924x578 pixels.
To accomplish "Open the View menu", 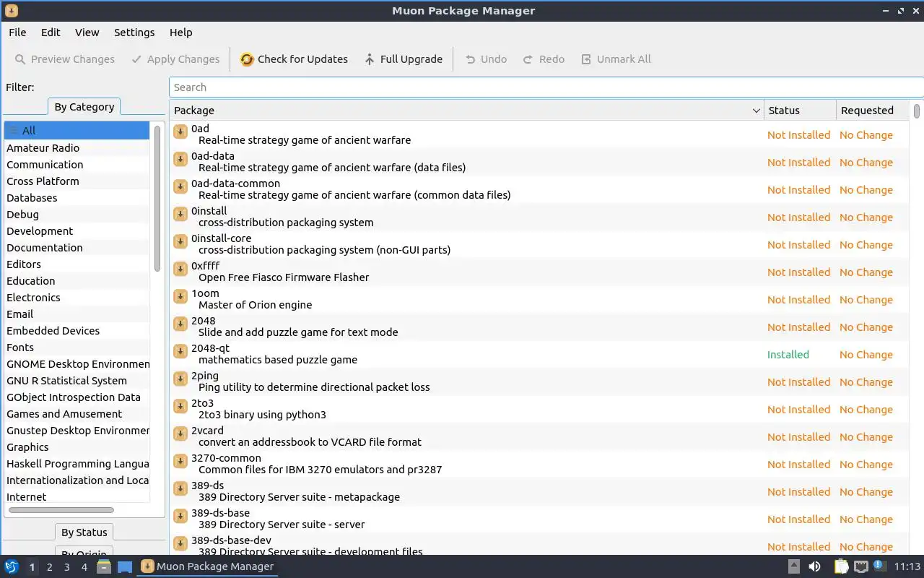I will [x=87, y=33].
